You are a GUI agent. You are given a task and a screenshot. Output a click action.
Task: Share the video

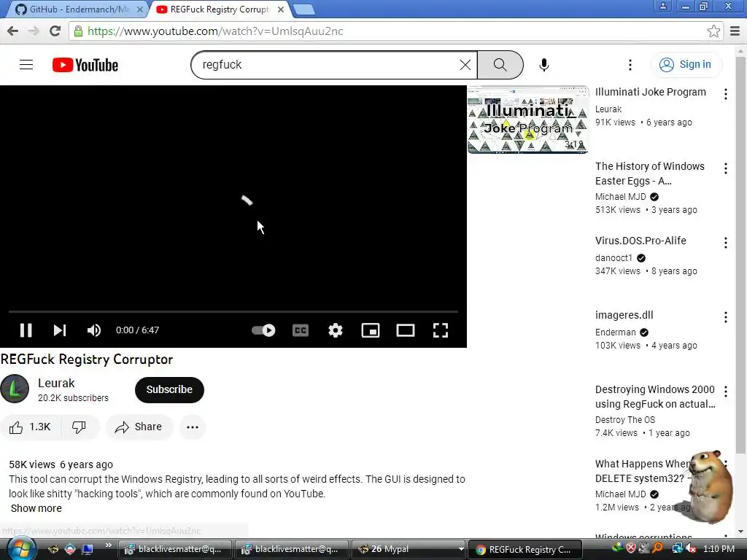pos(139,427)
